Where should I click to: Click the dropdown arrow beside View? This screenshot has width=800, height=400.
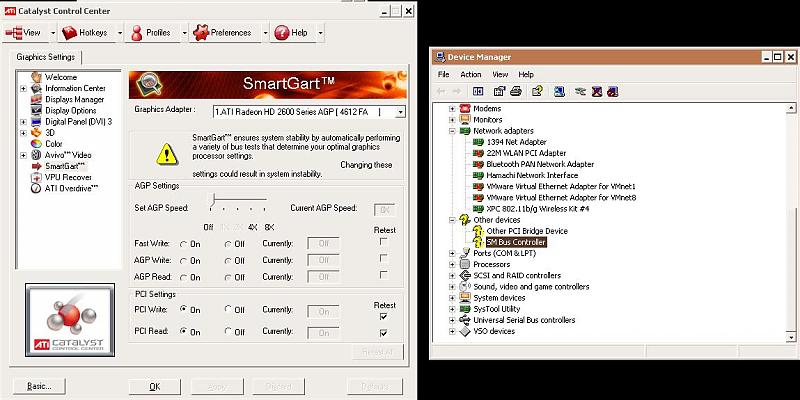53,33
